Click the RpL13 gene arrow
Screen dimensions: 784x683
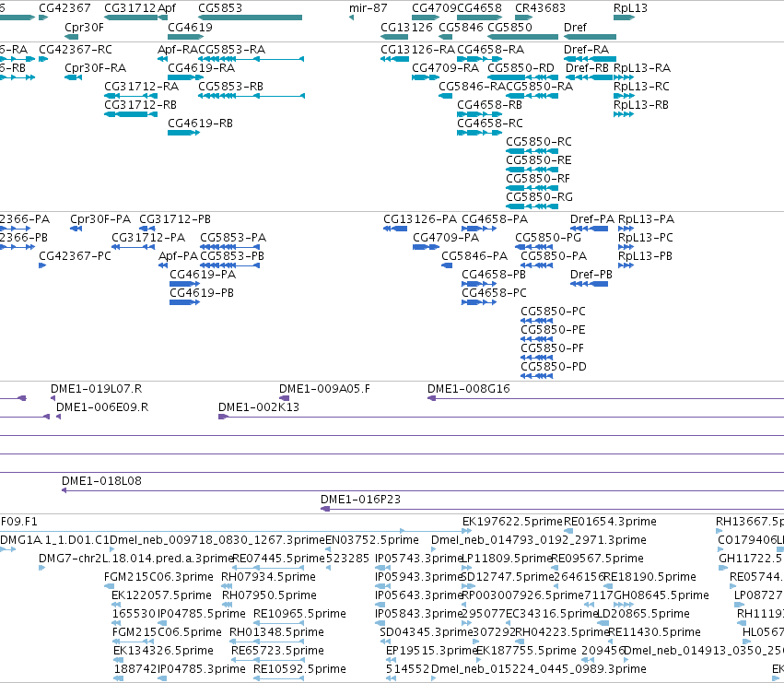click(x=624, y=18)
